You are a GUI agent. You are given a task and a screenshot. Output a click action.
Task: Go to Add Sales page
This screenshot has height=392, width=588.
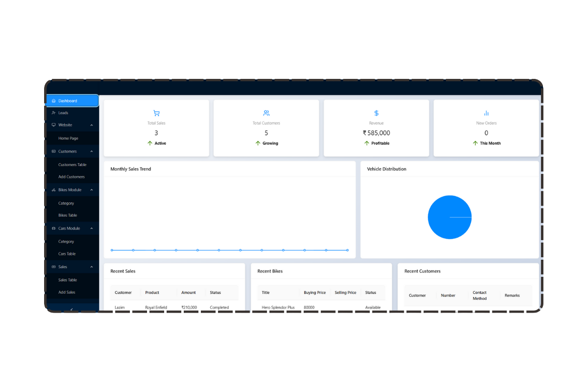click(x=67, y=292)
